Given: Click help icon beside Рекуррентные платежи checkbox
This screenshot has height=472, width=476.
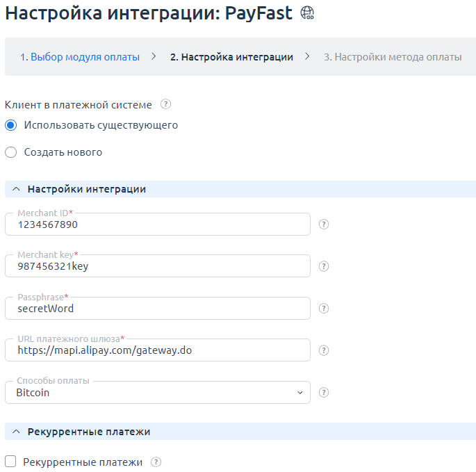Looking at the screenshot, I should 156,462.
